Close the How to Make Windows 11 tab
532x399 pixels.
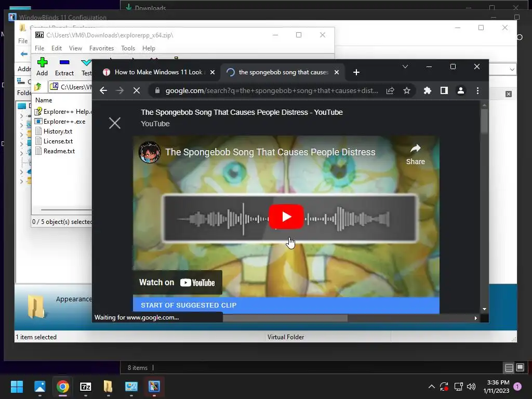coord(212,72)
